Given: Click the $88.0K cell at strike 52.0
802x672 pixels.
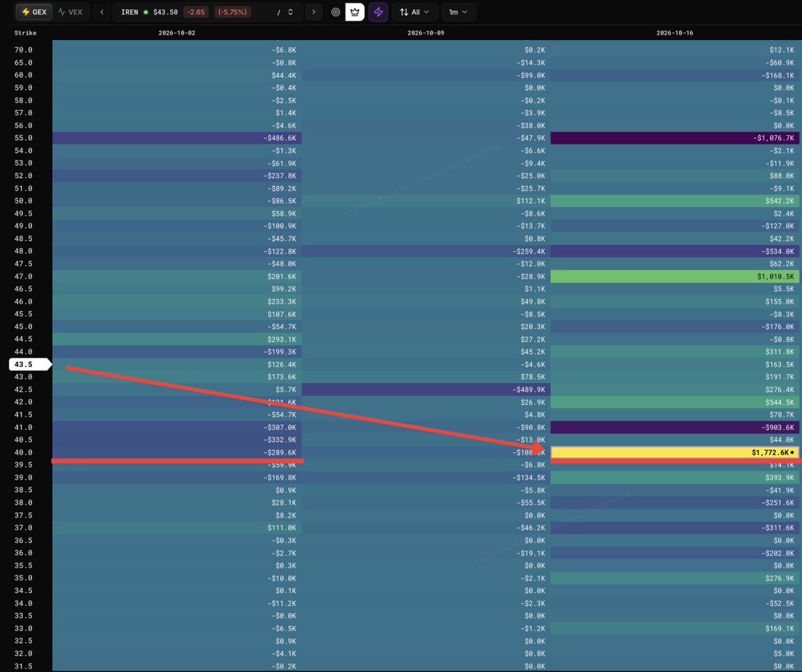Looking at the screenshot, I should pos(675,176).
